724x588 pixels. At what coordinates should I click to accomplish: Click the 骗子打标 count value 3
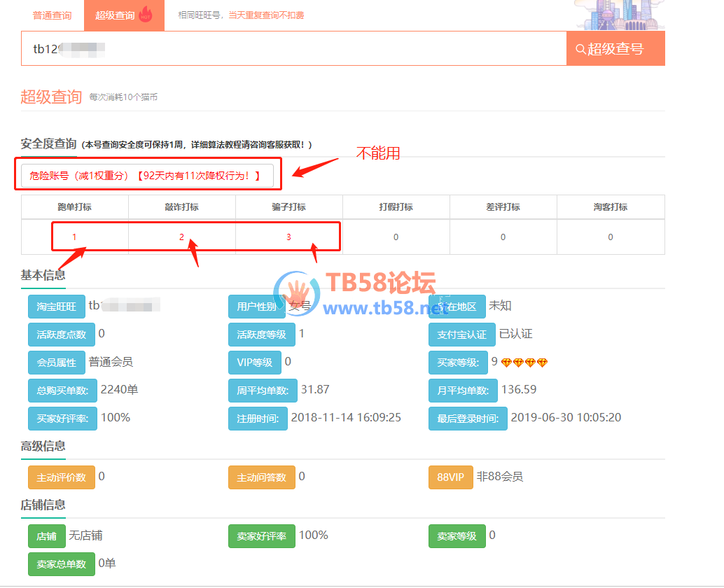tap(288, 237)
